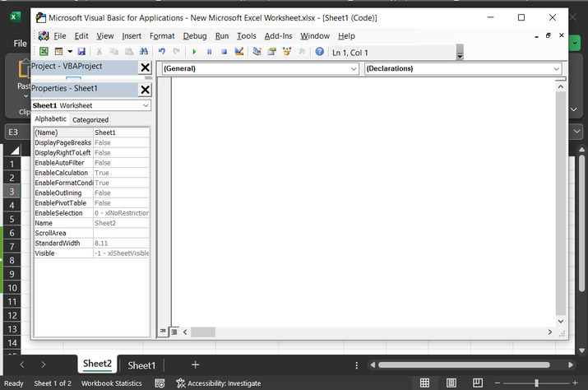Add a new sheet with plus button
This screenshot has height=390, width=588.
pyautogui.click(x=196, y=364)
